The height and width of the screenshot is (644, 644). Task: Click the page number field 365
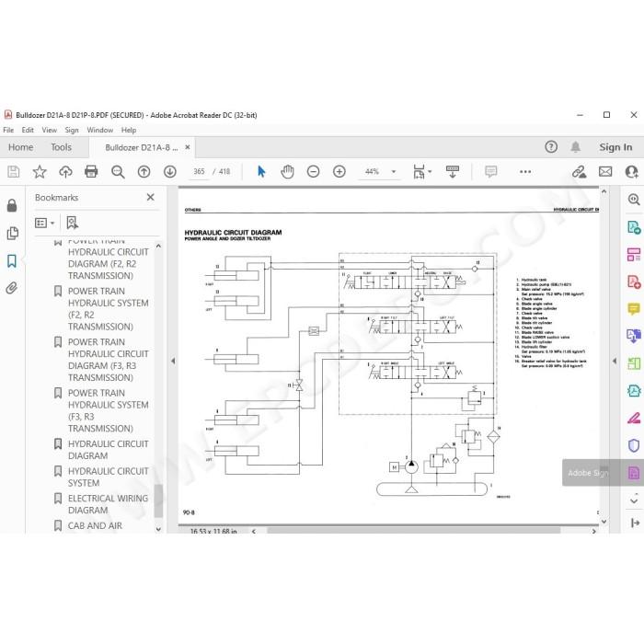tap(199, 171)
